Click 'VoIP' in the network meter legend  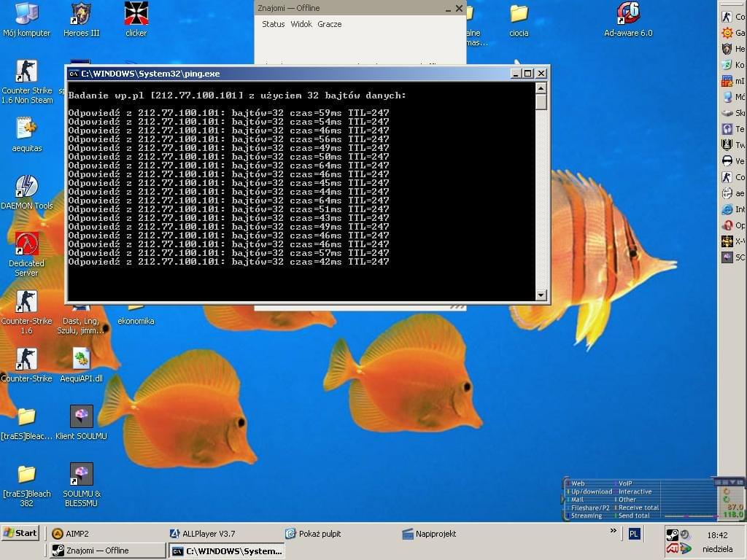tap(625, 483)
